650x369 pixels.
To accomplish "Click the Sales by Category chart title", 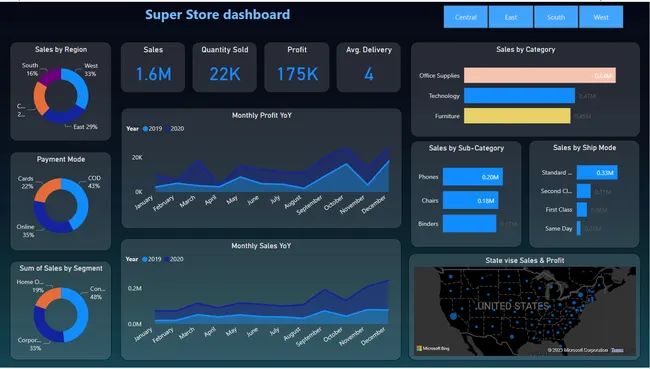I will (526, 49).
